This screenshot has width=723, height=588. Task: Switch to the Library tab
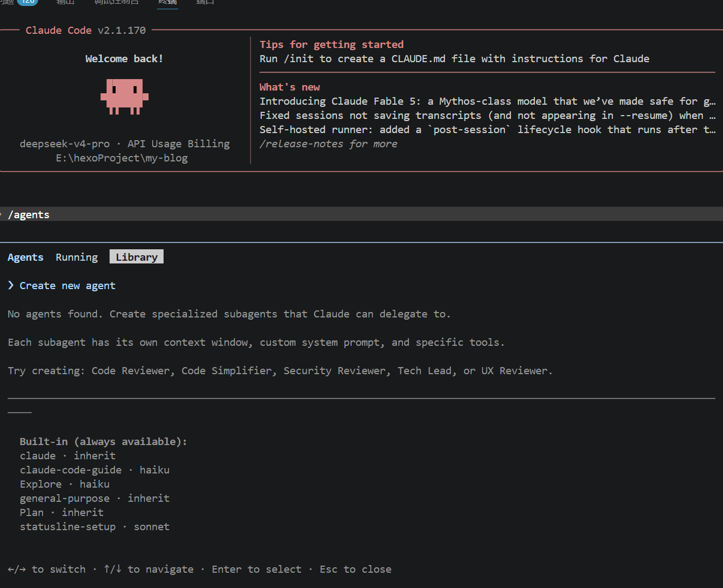click(x=136, y=257)
